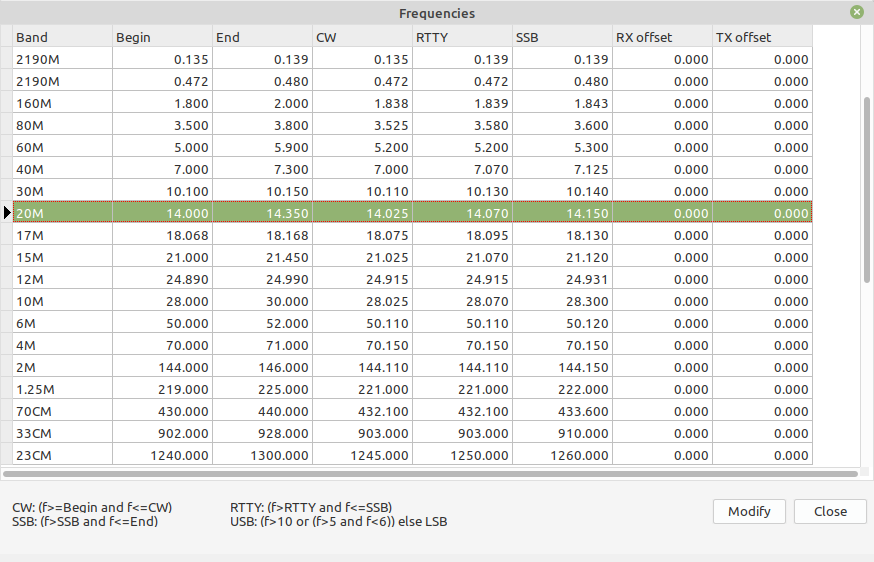874x562 pixels.
Task: Select the 40M band row
Action: [x=412, y=169]
